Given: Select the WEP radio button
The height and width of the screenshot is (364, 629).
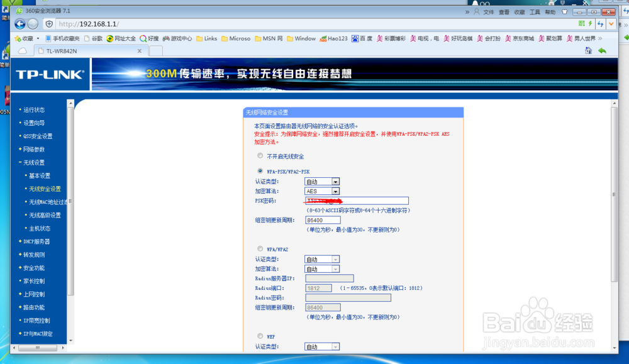Looking at the screenshot, I should coord(260,335).
